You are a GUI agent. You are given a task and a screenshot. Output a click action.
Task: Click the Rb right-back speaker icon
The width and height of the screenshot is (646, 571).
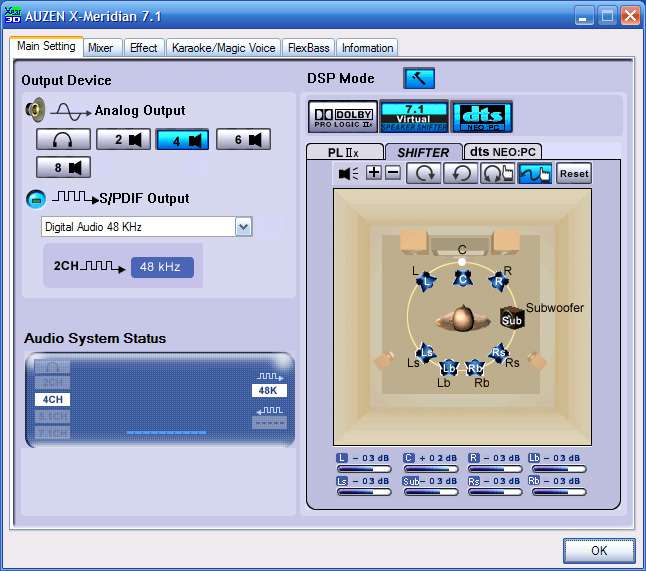[475, 368]
